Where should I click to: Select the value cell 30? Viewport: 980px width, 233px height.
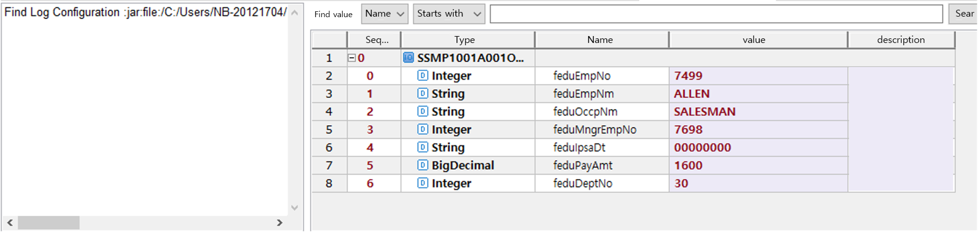coord(758,183)
